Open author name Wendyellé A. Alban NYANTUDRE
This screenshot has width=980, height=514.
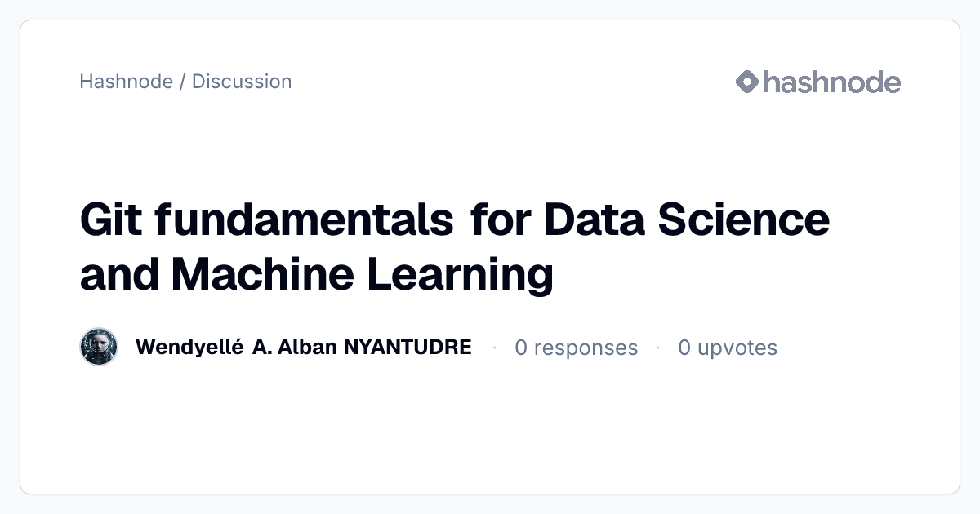[x=303, y=348]
